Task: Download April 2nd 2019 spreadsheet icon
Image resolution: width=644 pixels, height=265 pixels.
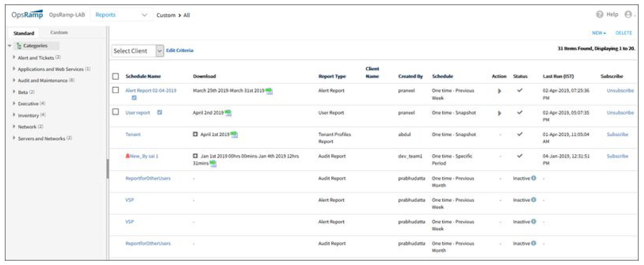Action: tap(228, 113)
